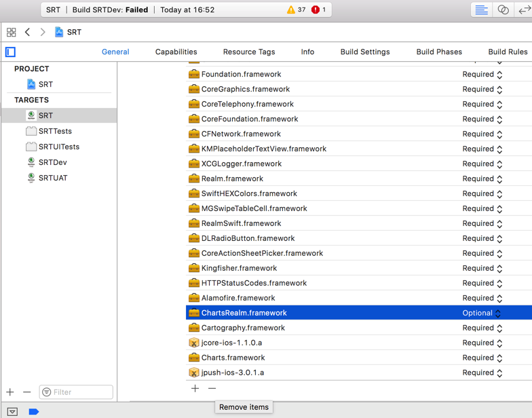Toggle the debug area button

point(12,411)
